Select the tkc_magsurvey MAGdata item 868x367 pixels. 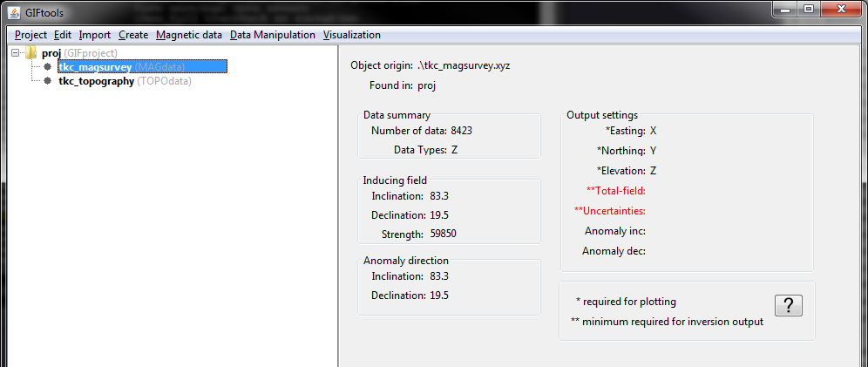tap(142, 67)
